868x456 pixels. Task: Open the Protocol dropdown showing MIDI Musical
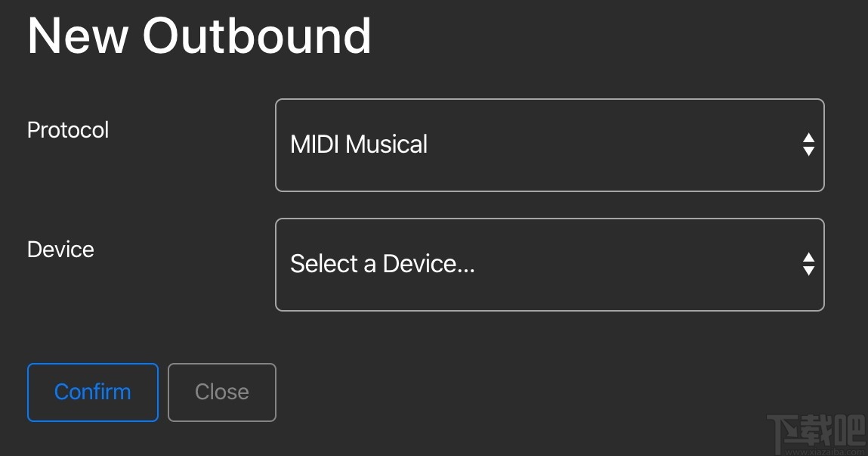coord(549,145)
